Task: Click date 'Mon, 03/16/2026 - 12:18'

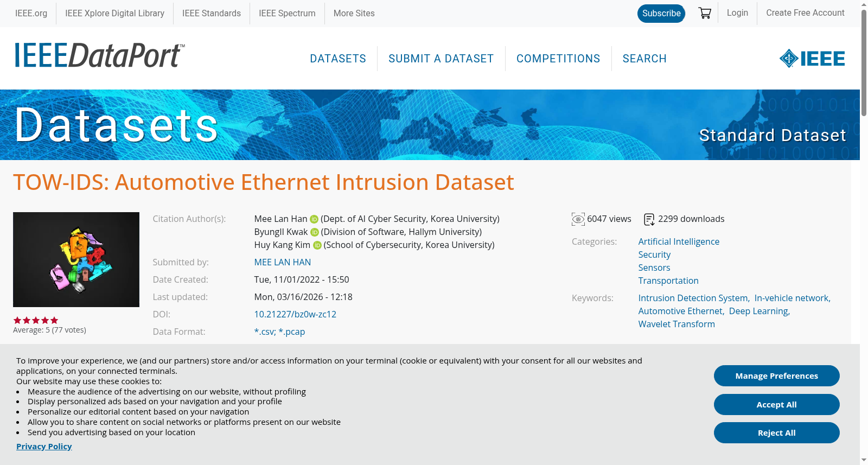Action: pos(303,297)
